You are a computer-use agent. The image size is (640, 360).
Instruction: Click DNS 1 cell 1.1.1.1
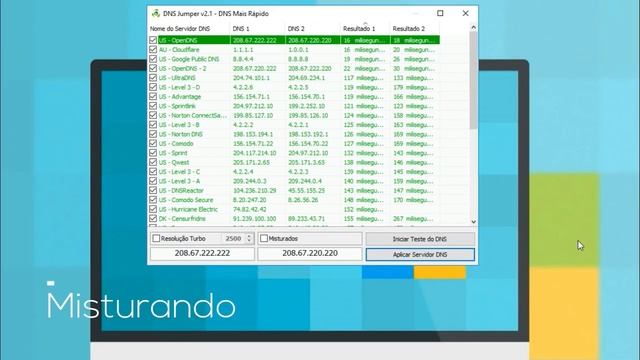243,49
